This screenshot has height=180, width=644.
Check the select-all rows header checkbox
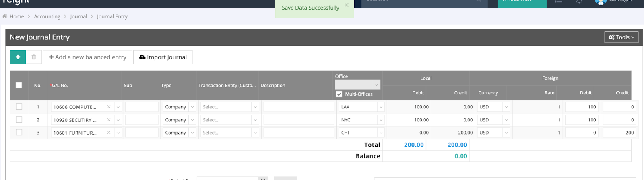[19, 85]
